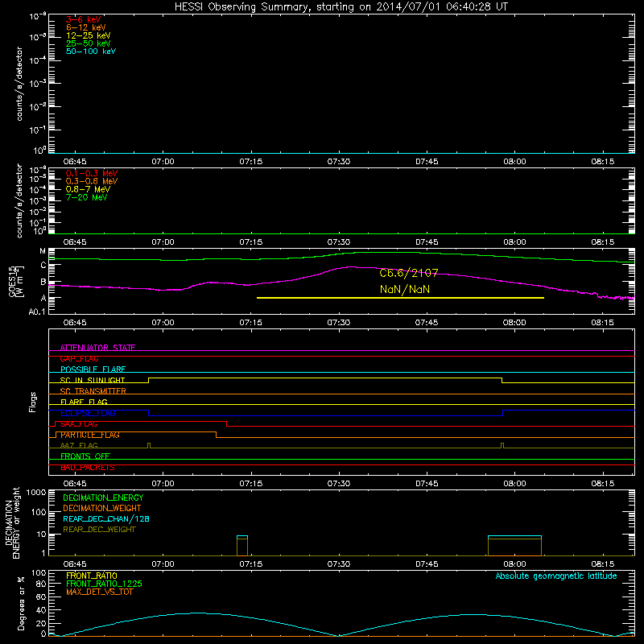Click the Degrees or % axis title
This screenshot has height=644, width=644.
[21, 603]
